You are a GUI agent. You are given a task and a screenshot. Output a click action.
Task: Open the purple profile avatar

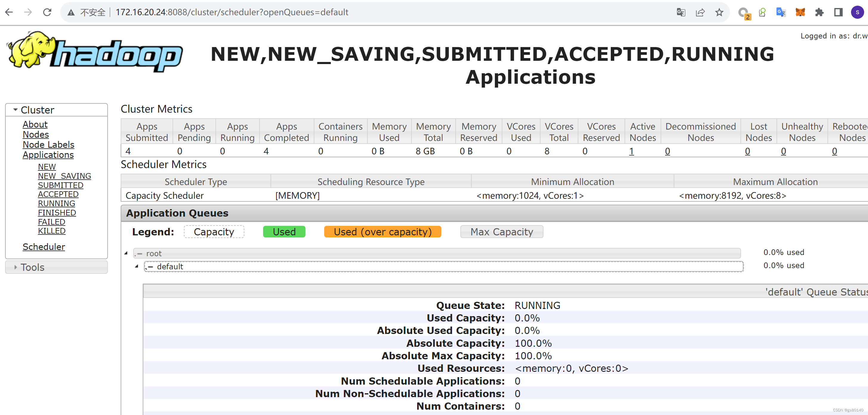coord(857,13)
